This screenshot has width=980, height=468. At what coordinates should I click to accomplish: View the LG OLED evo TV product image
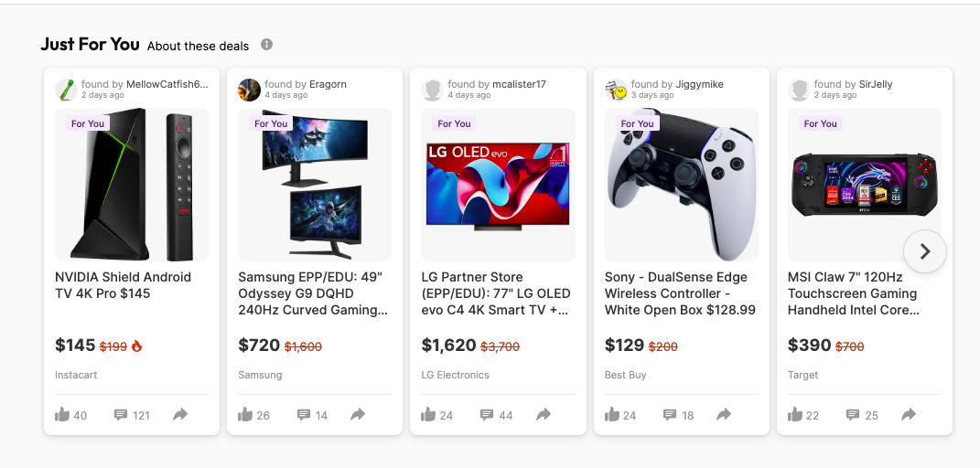(498, 185)
